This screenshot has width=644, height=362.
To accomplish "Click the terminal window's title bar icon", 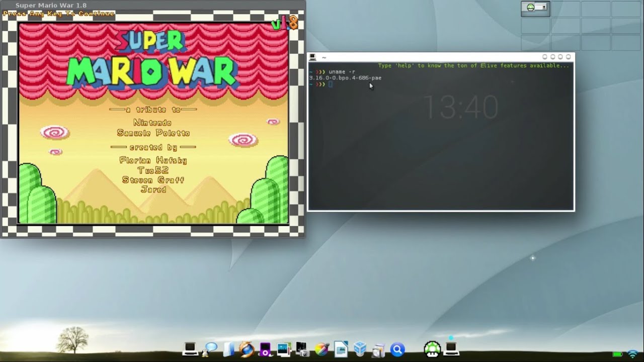I will point(312,57).
